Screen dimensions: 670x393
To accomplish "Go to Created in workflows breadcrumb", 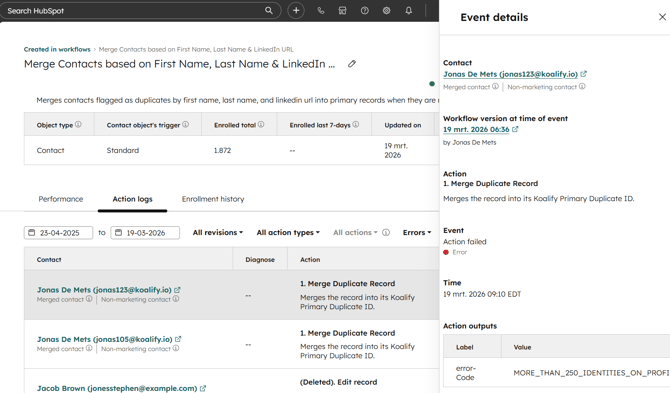I will pos(57,49).
